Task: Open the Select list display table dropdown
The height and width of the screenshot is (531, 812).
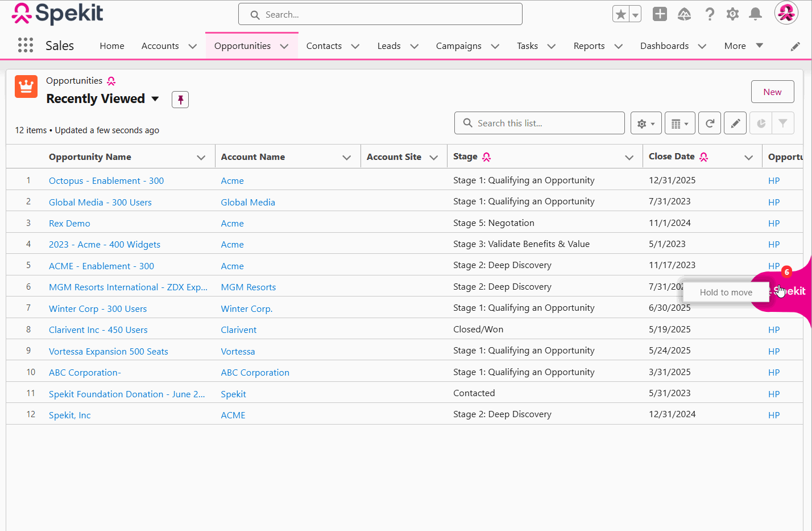Action: click(x=680, y=123)
